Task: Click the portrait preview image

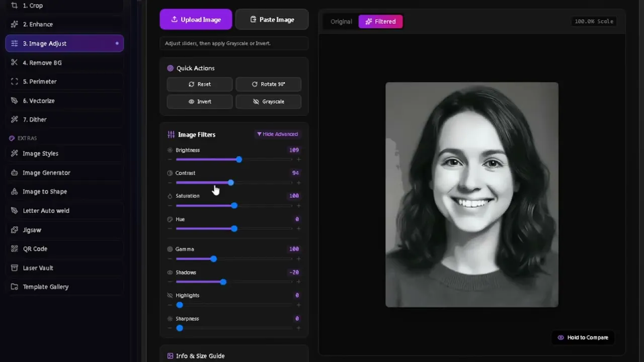Action: (472, 195)
